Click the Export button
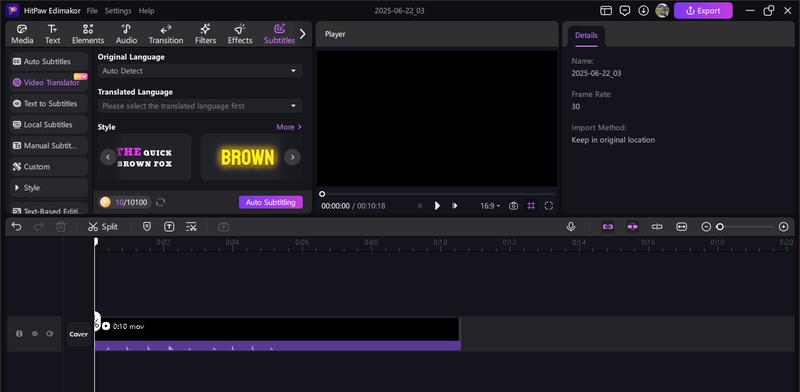 click(703, 11)
